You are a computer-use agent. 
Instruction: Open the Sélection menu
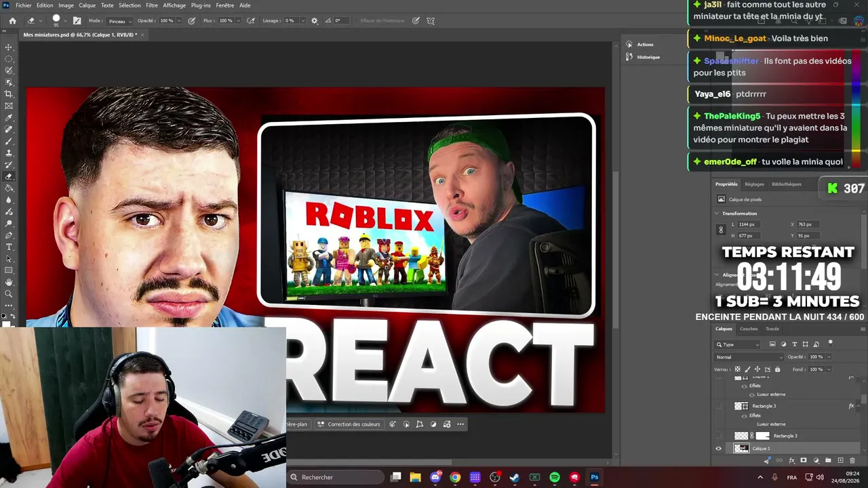[130, 5]
